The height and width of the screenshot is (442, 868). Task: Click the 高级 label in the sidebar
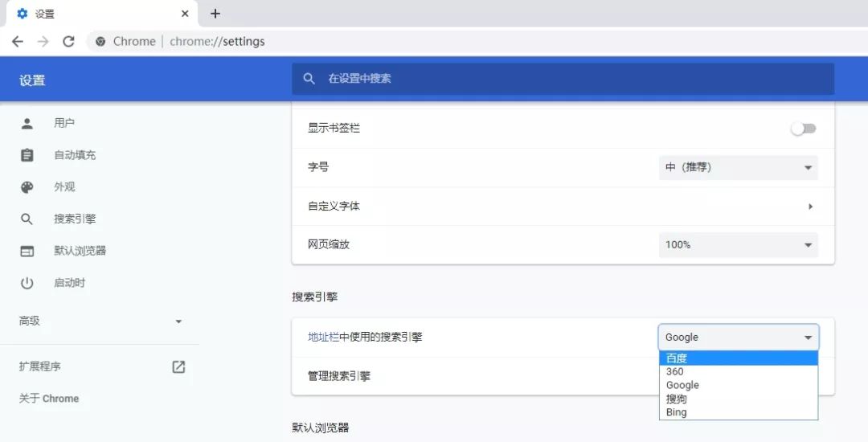[30, 321]
